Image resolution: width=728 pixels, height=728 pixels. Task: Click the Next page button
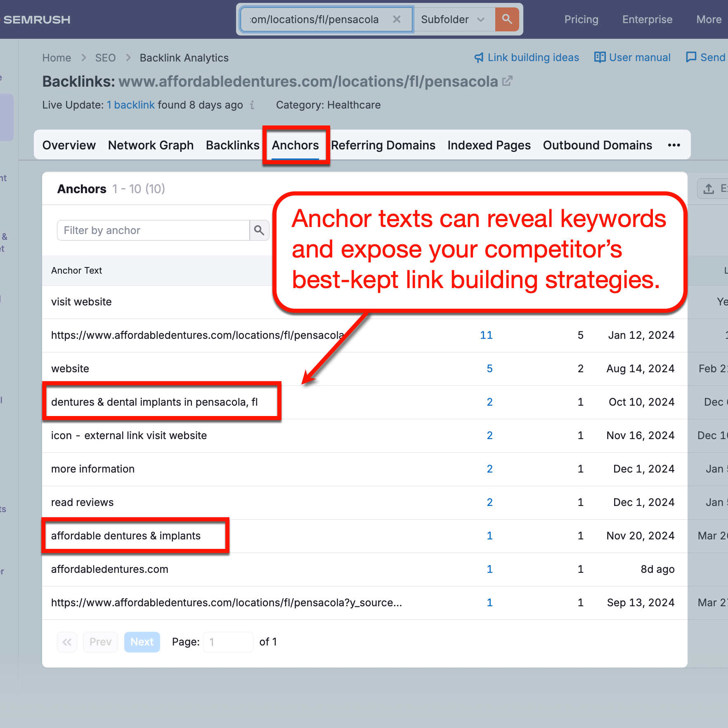142,642
